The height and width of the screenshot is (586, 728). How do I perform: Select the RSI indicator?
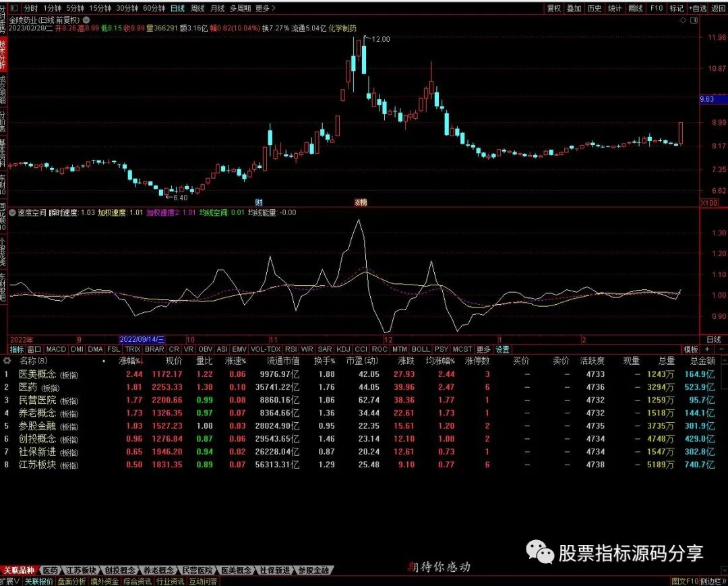[291, 349]
